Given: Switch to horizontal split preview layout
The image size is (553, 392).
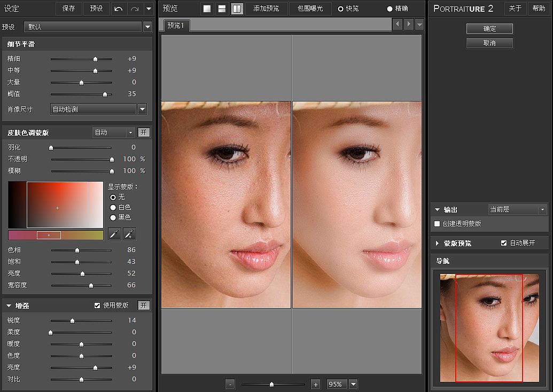Looking at the screenshot, I should (x=221, y=9).
